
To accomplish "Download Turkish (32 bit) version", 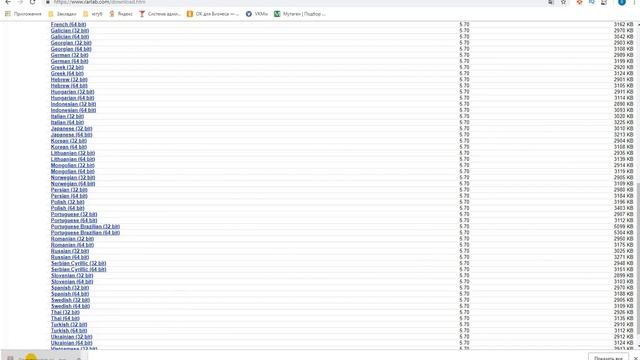I will point(69,324).
